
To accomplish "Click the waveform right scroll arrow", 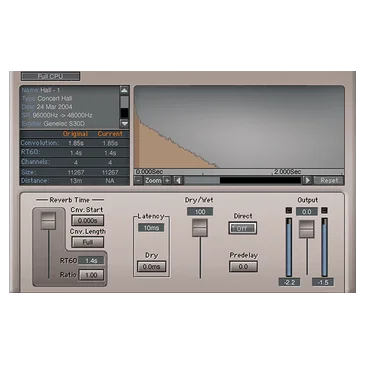I will coord(307,180).
